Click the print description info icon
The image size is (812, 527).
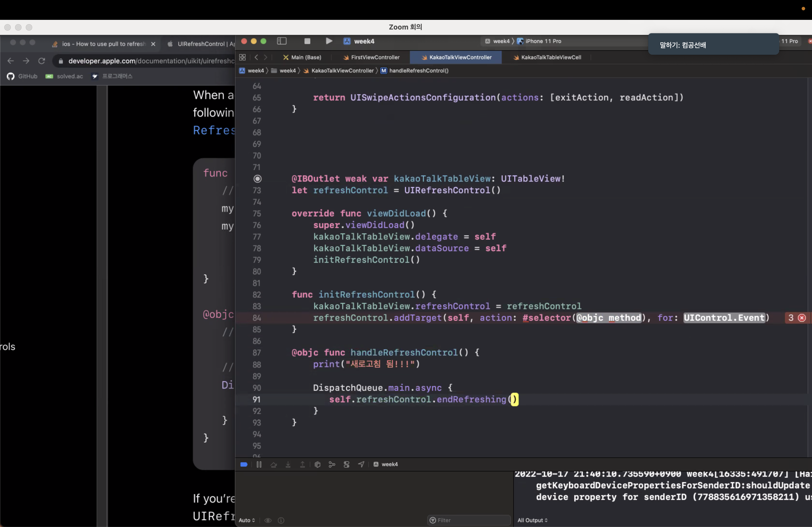(x=281, y=520)
